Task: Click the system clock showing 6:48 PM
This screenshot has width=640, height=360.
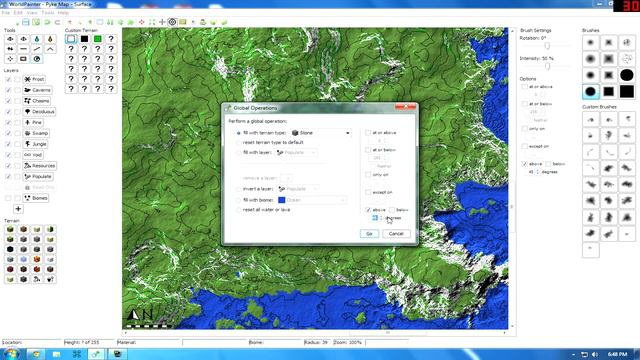Action: click(x=617, y=354)
